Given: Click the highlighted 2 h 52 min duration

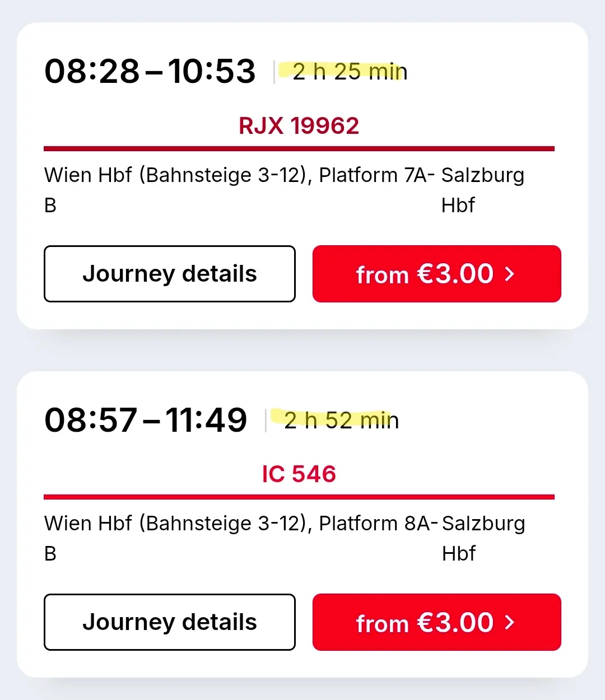Looking at the screenshot, I should tap(342, 420).
